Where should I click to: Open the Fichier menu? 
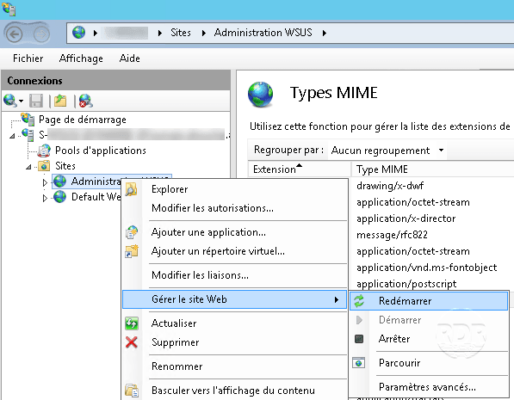tap(28, 58)
